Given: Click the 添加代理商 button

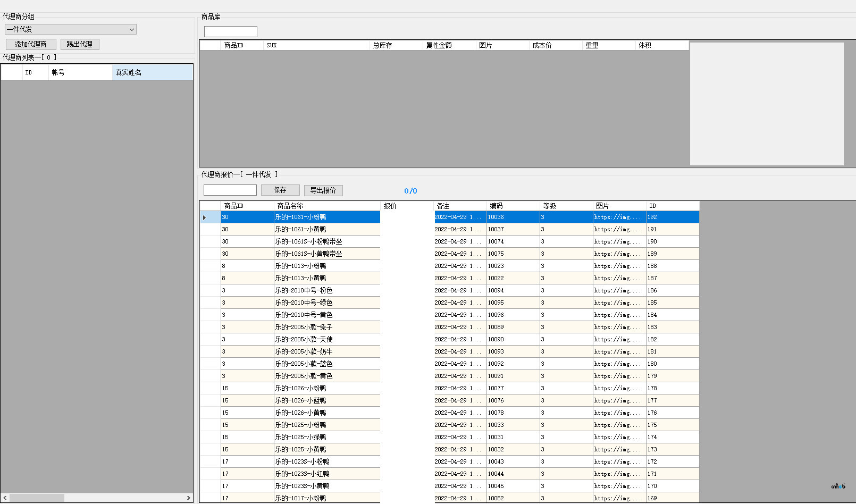Looking at the screenshot, I should click(x=31, y=44).
